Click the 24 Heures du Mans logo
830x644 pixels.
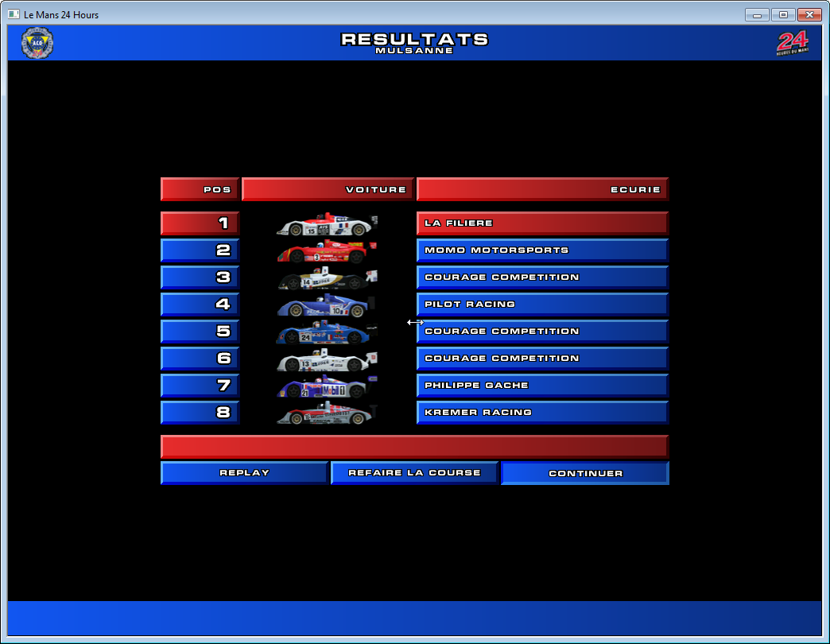pyautogui.click(x=793, y=43)
